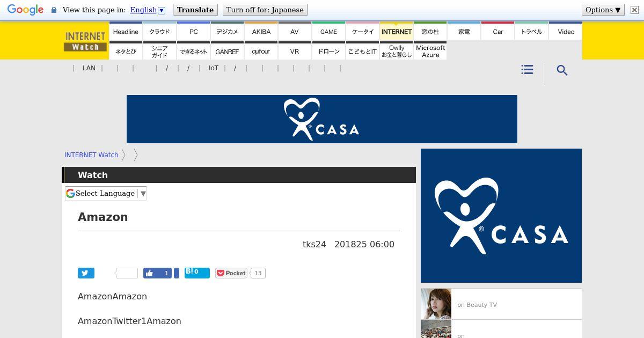The image size is (644, 338).
Task: Click the LAN category link
Action: click(89, 68)
